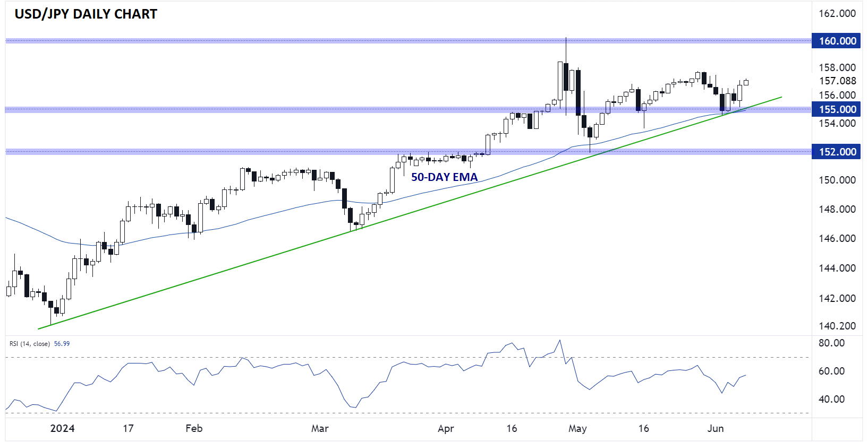Click the 144.000 price axis label
The width and height of the screenshot is (868, 442).
coord(837,268)
